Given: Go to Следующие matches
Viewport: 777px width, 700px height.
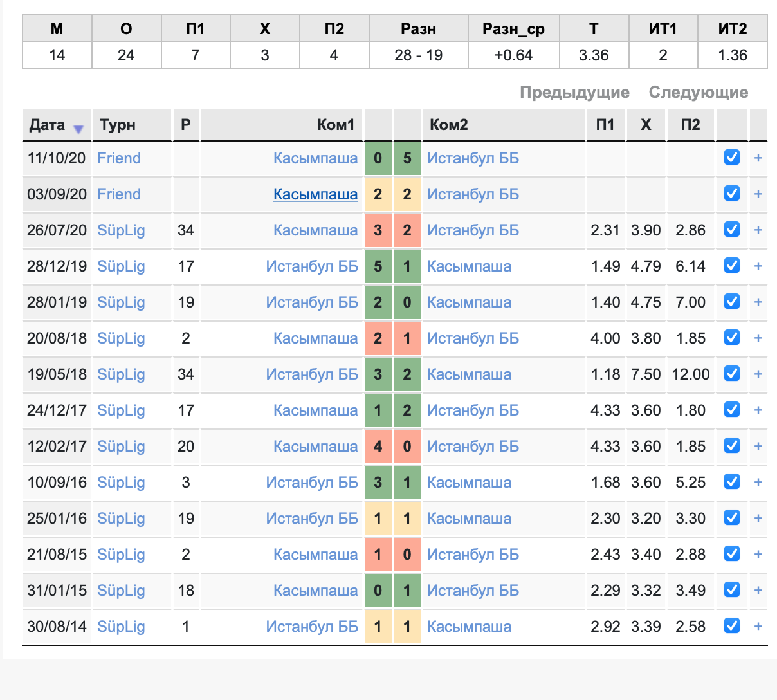Looking at the screenshot, I should pyautogui.click(x=699, y=92).
